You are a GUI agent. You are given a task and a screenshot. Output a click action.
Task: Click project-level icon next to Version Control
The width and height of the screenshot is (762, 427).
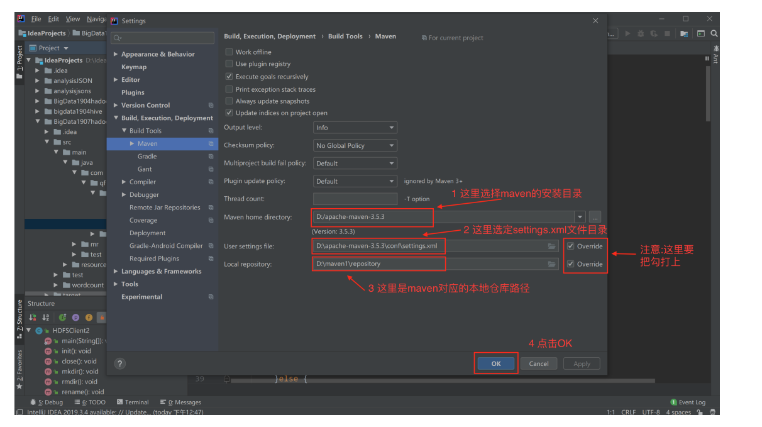211,105
